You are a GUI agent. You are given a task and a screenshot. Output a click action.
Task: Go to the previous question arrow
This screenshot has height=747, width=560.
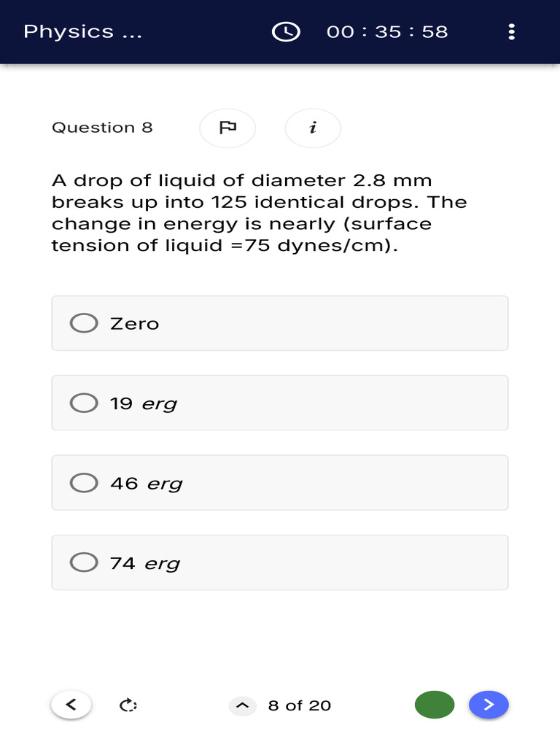tap(71, 705)
